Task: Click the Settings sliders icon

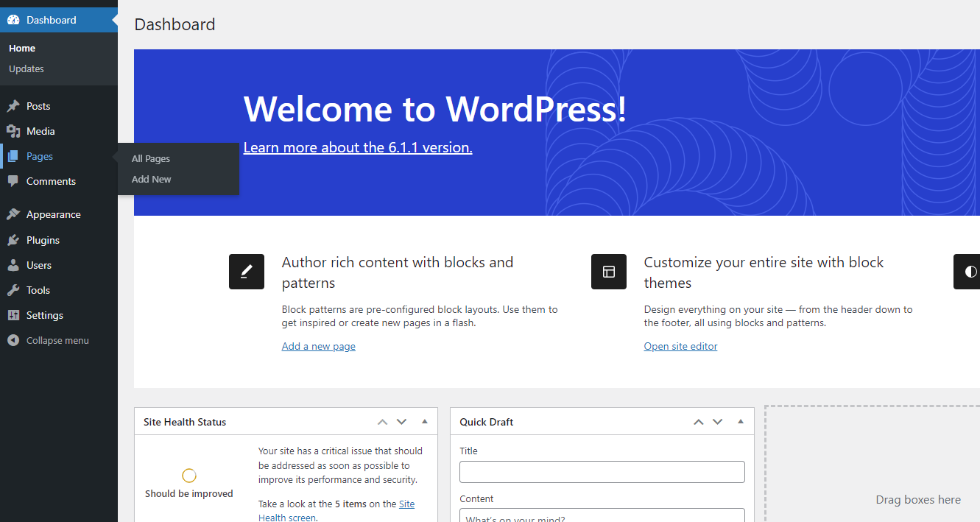Action: click(13, 315)
